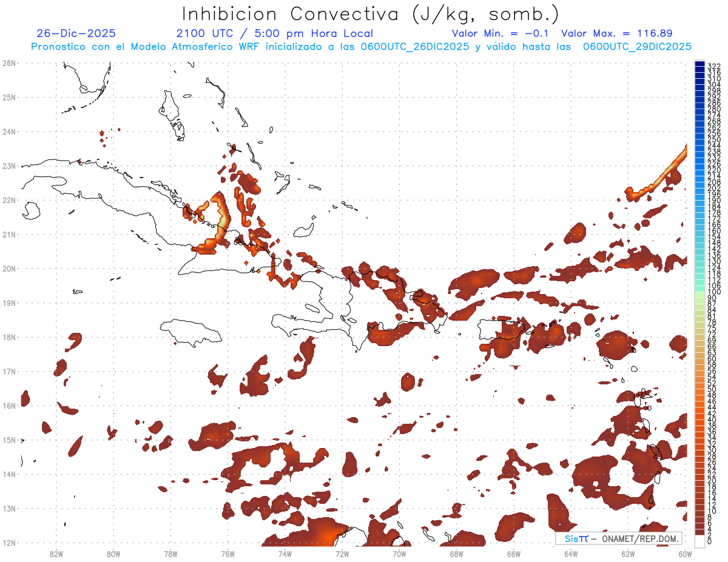Viewport: 728px width, 562px height.
Task: Click the '19N' latitude axis label
Action: (9, 303)
